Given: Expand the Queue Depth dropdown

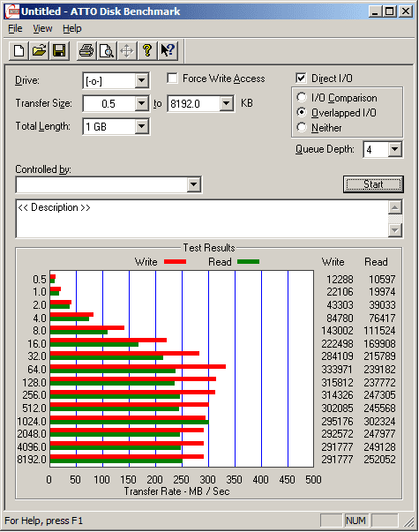Looking at the screenshot, I should (x=395, y=149).
